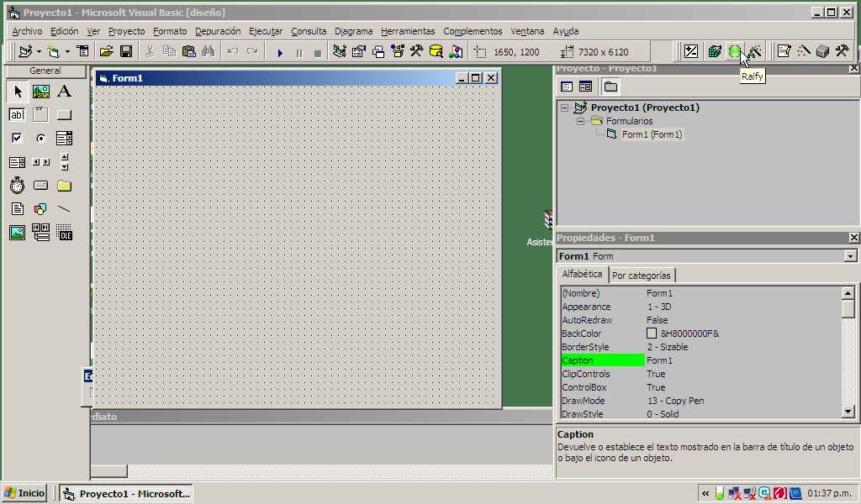Collapse the Proyecto1 project tree node
Viewport: 861px width, 504px height.
(x=564, y=108)
